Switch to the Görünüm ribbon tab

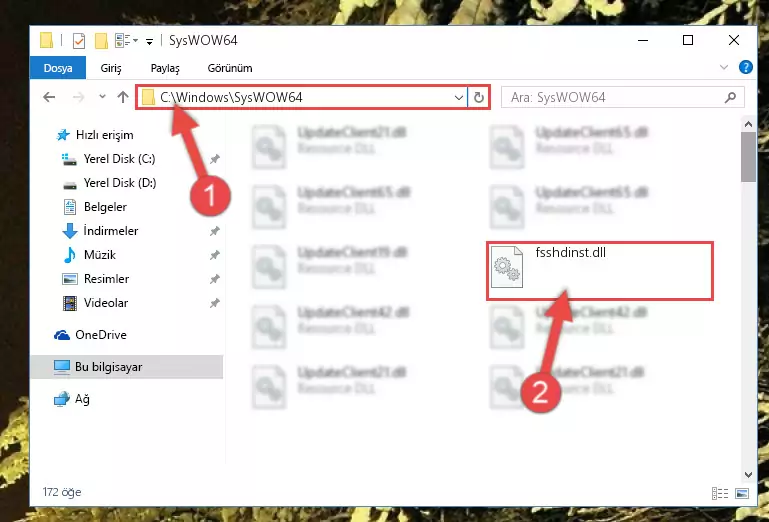point(230,68)
